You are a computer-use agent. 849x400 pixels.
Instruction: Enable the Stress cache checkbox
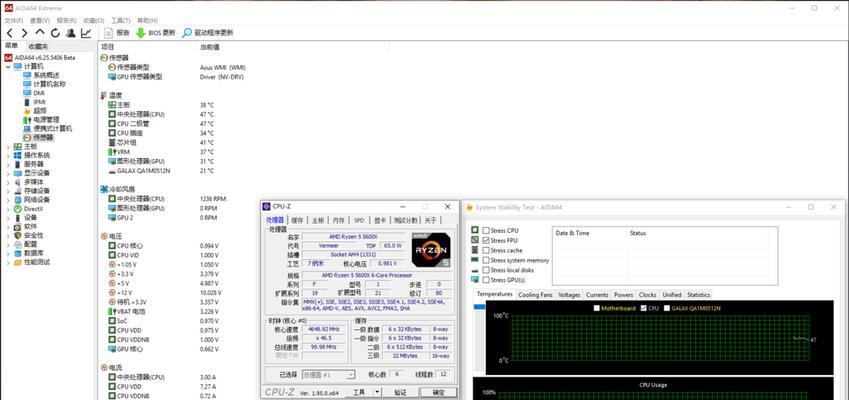coord(486,250)
